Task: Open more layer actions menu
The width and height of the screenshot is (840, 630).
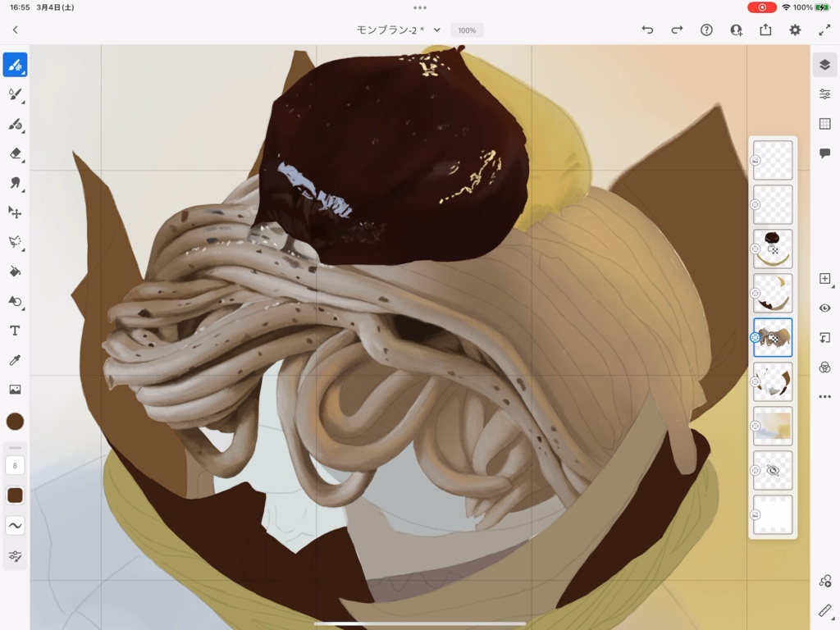Action: click(x=825, y=396)
